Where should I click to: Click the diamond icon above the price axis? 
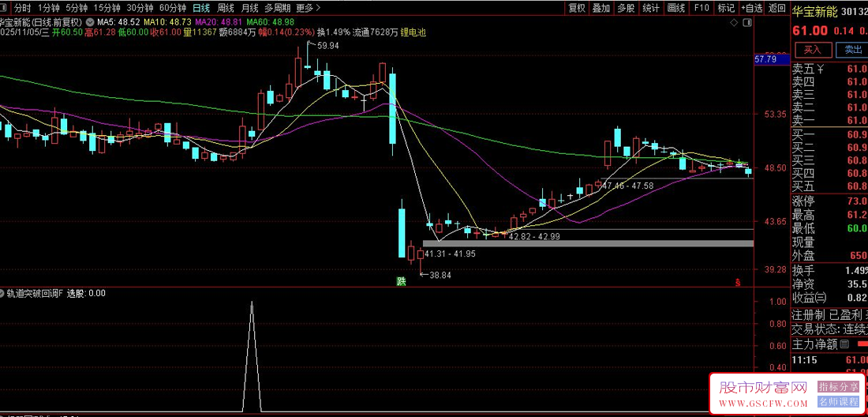pyautogui.click(x=734, y=23)
